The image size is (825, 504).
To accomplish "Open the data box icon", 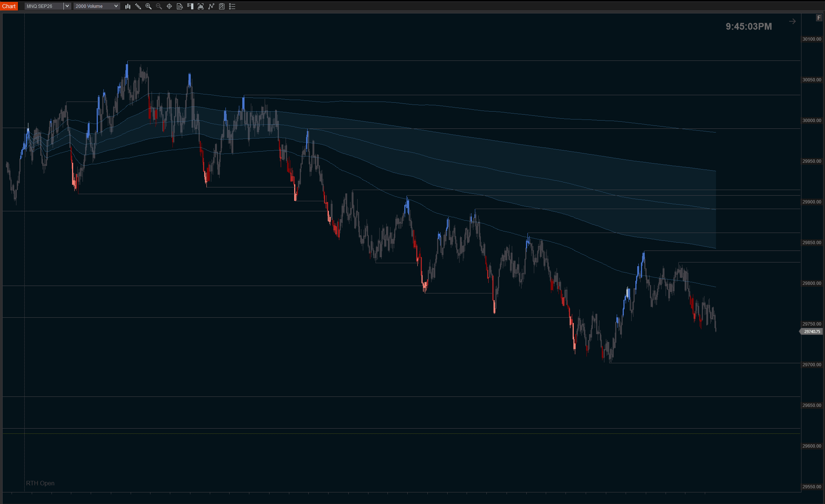I will point(180,6).
